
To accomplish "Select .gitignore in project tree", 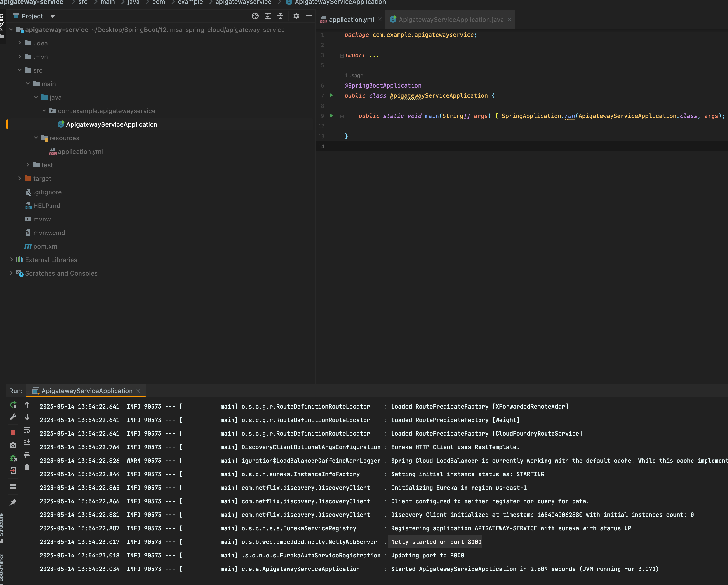I will click(47, 192).
